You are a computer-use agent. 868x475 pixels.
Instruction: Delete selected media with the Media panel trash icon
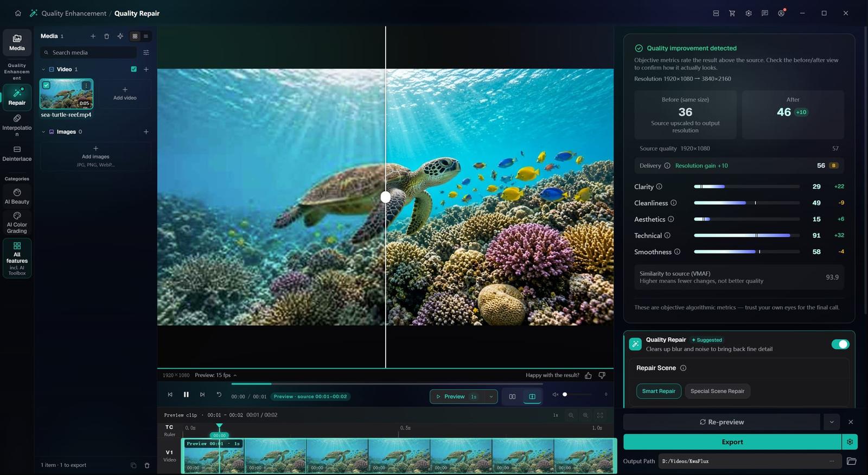[x=106, y=36]
